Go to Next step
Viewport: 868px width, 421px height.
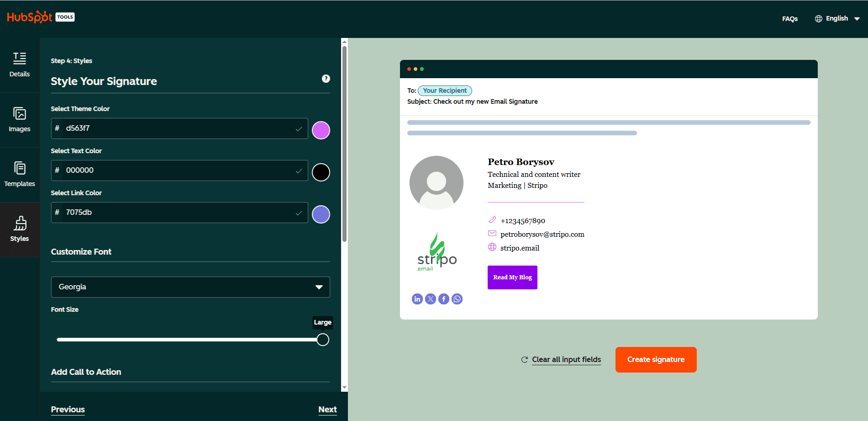pos(327,410)
